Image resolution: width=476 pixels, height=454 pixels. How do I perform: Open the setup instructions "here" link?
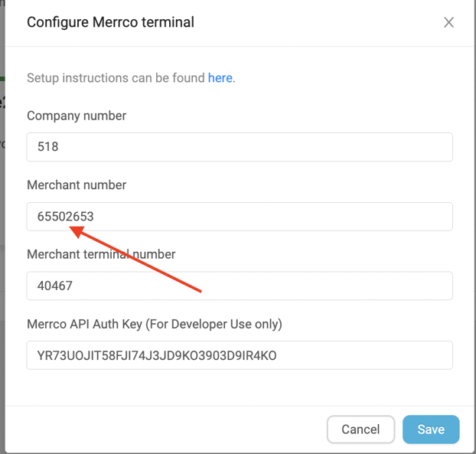pos(220,78)
